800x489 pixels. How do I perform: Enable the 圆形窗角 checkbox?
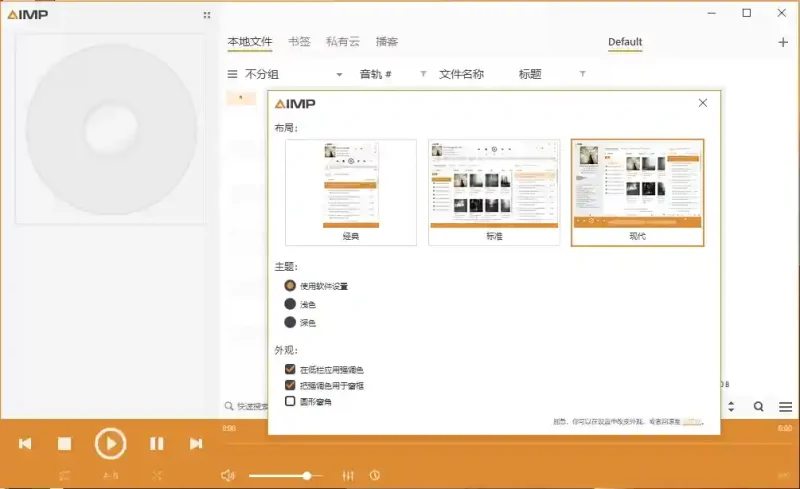click(290, 401)
